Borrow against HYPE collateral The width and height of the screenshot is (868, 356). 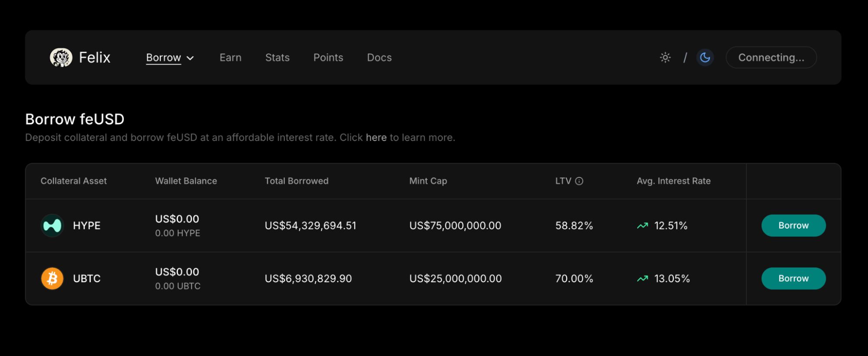click(x=793, y=225)
